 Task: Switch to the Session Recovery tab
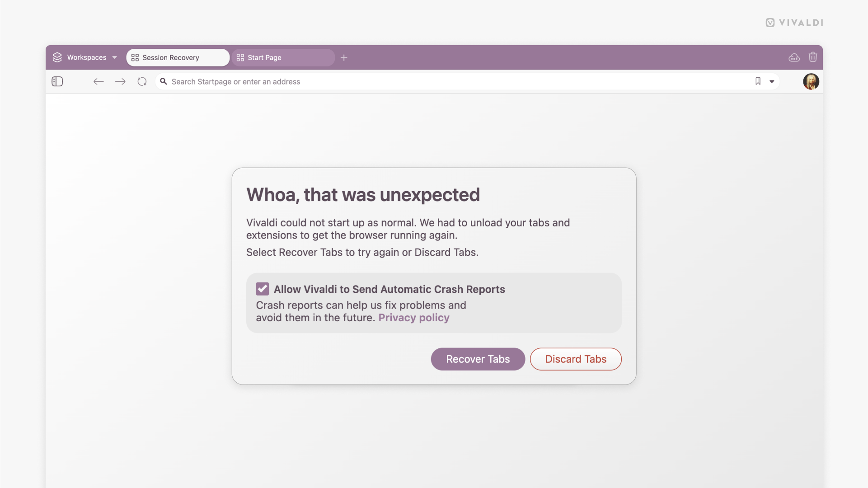click(178, 57)
